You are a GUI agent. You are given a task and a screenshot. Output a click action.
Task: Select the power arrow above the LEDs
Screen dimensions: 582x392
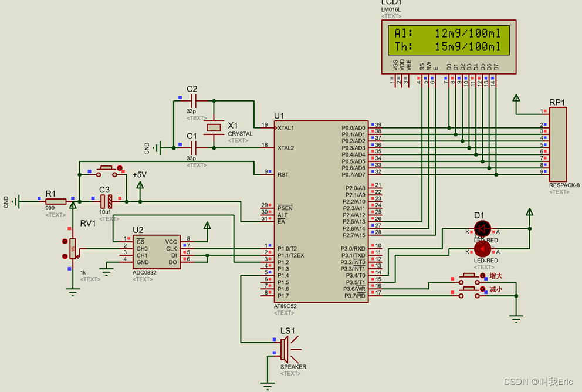point(530,212)
